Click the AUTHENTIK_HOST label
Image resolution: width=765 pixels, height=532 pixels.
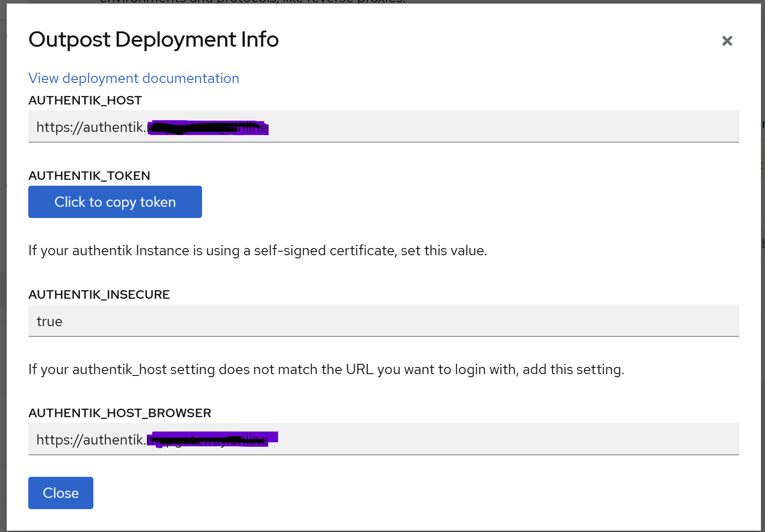(x=85, y=100)
